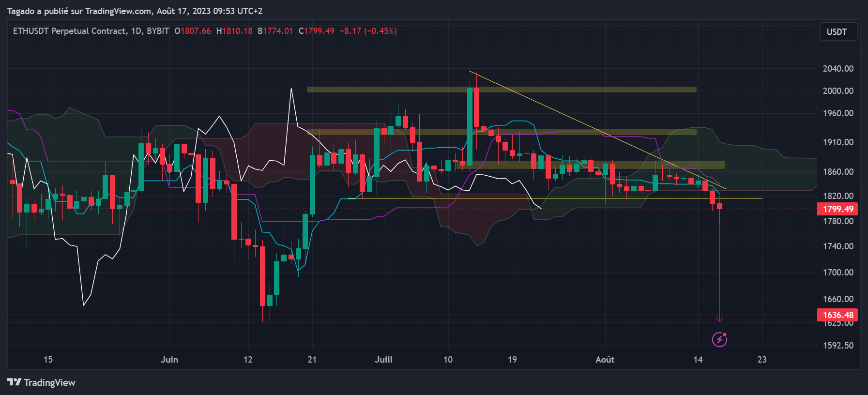Click the H1810.18 high value
This screenshot has height=395, width=868.
234,31
